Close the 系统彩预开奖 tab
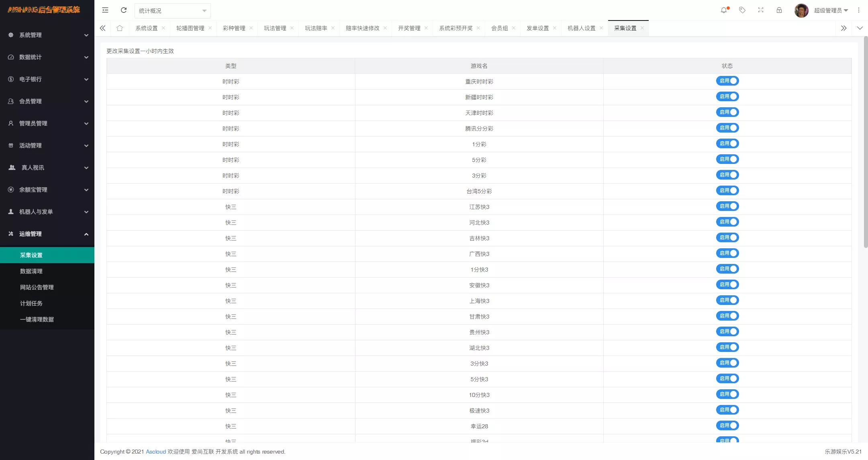This screenshot has width=868, height=460. point(478,28)
